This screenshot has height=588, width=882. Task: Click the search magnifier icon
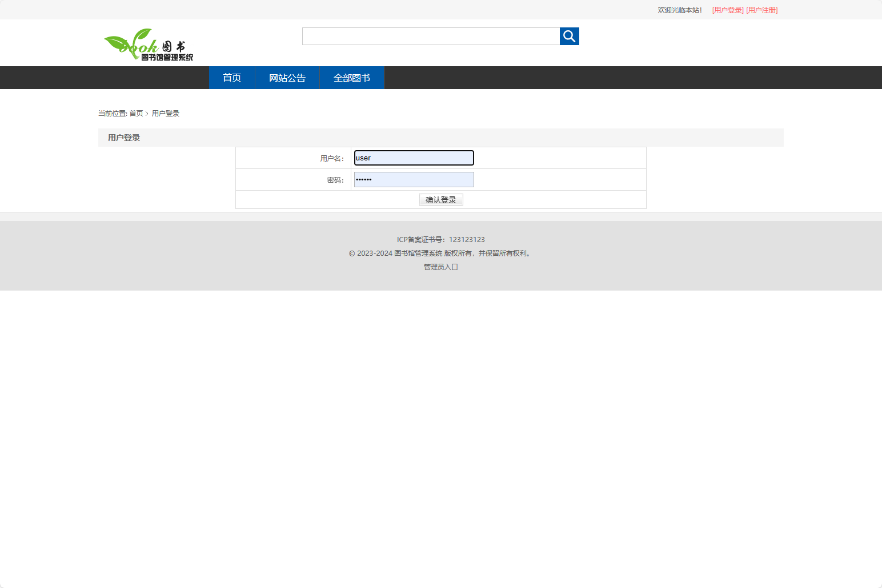click(569, 36)
